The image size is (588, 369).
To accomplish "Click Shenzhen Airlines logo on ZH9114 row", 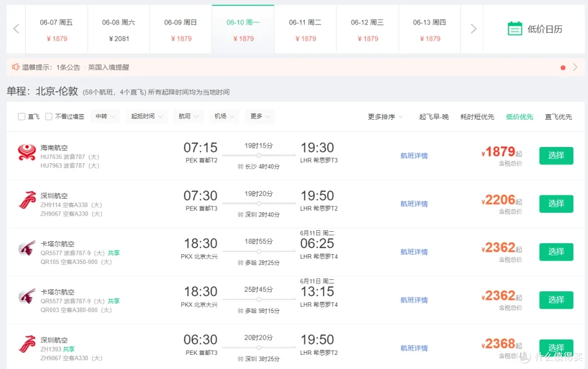I will point(27,200).
